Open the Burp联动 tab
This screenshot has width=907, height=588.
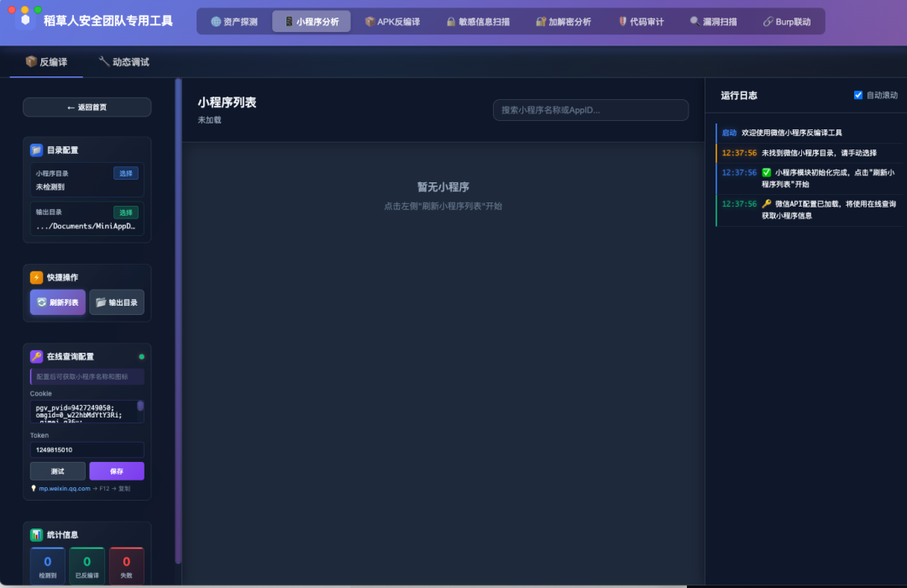tap(787, 21)
